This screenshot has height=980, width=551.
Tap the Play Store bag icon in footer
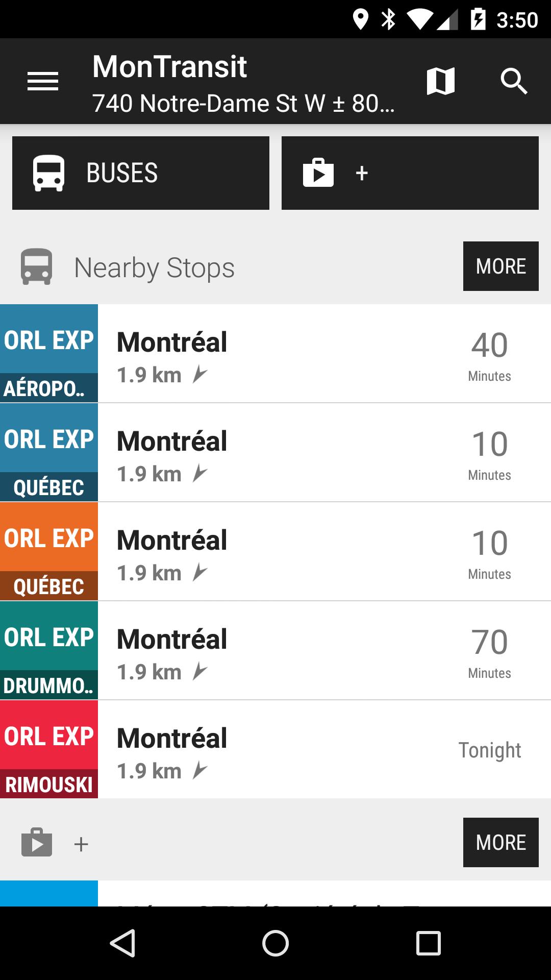tap(37, 842)
